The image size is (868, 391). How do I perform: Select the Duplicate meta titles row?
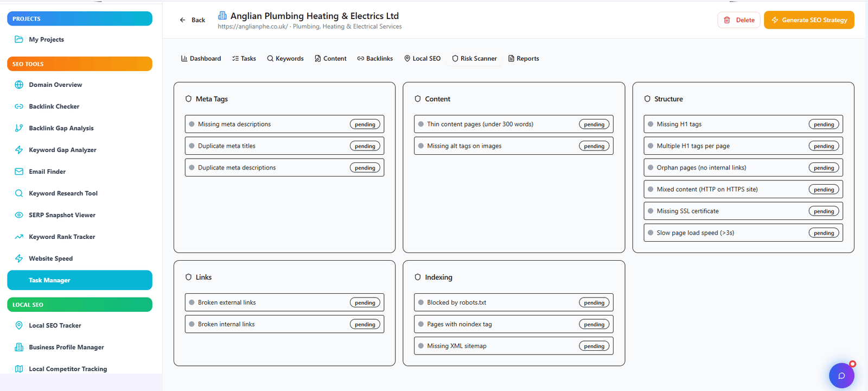pyautogui.click(x=284, y=146)
